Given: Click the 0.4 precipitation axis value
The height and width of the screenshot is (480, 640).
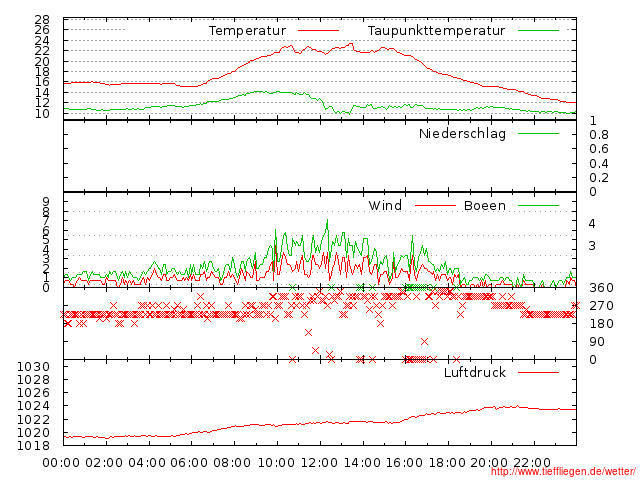Looking at the screenshot, I should point(599,164).
